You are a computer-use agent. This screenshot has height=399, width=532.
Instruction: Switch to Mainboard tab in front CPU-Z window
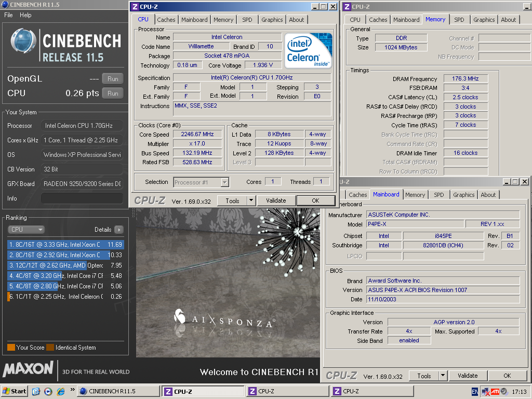pos(194,20)
